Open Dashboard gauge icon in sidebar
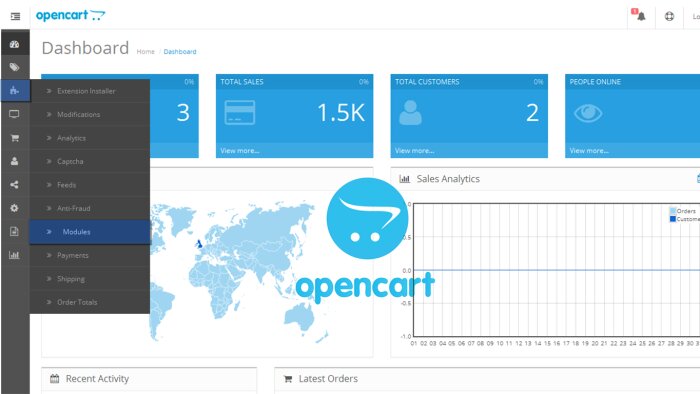The width and height of the screenshot is (700, 394). click(x=14, y=44)
